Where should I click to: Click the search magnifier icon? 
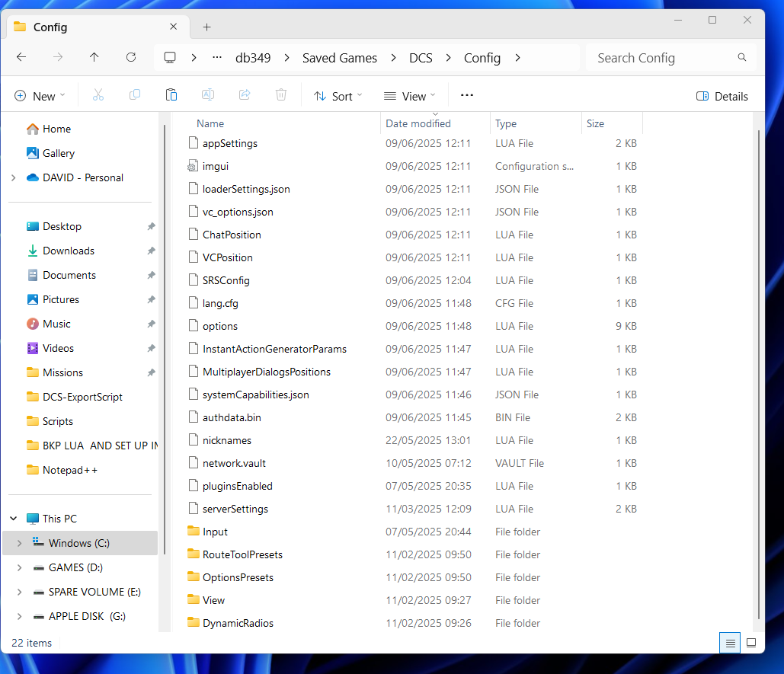click(742, 57)
